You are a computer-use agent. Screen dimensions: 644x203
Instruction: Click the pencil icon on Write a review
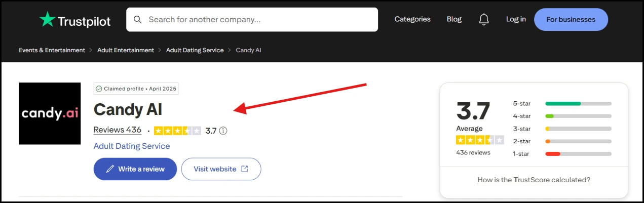110,169
